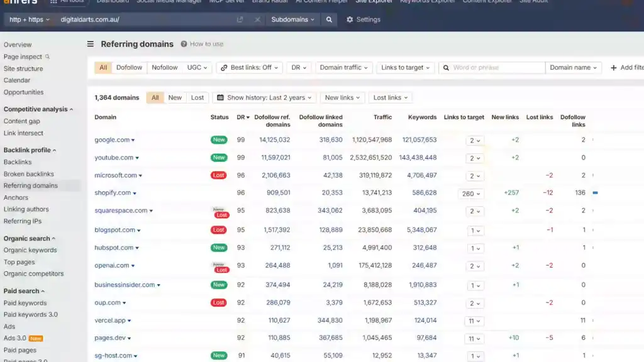Open Show history: Last 2 years dropdown

pyautogui.click(x=264, y=97)
